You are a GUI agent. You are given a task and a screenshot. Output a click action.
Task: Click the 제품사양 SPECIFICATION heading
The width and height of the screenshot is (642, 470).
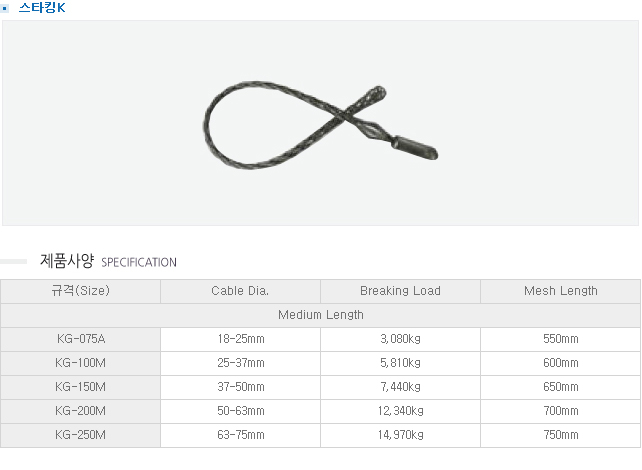coord(108,262)
